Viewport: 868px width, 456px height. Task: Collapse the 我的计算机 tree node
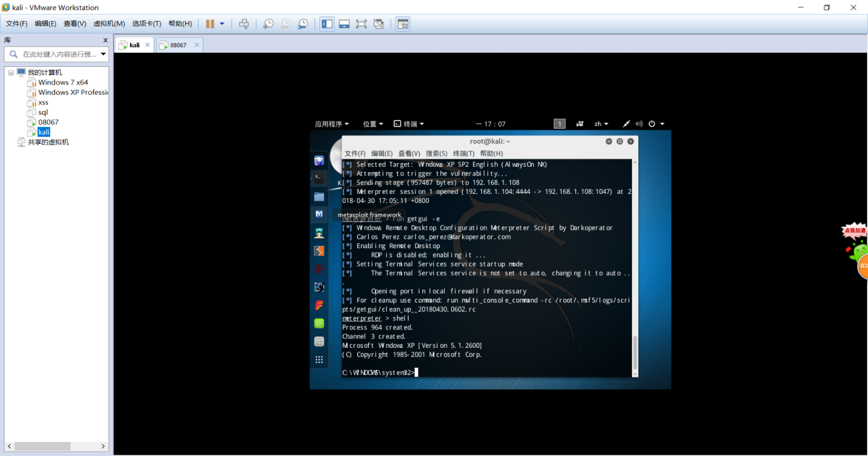click(11, 73)
